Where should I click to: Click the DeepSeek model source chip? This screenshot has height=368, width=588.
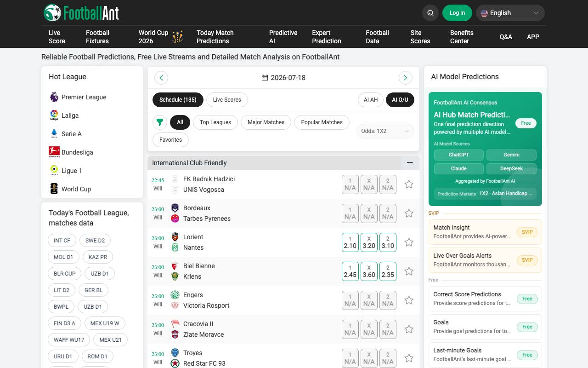click(x=511, y=168)
